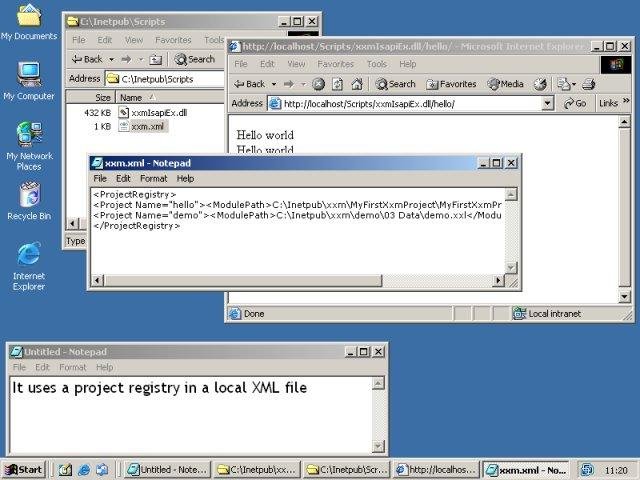Click the <ProjectRegistry> opening tag line
640x480 pixels.
point(135,194)
